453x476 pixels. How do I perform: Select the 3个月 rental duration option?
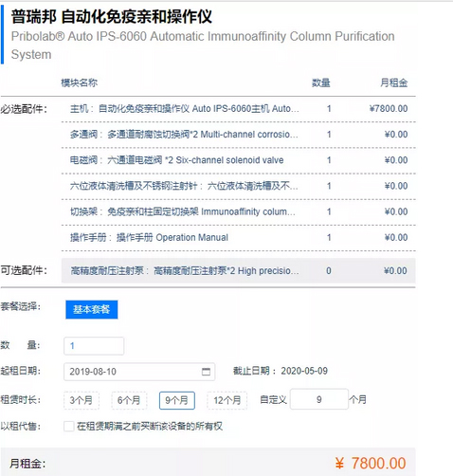pyautogui.click(x=82, y=400)
